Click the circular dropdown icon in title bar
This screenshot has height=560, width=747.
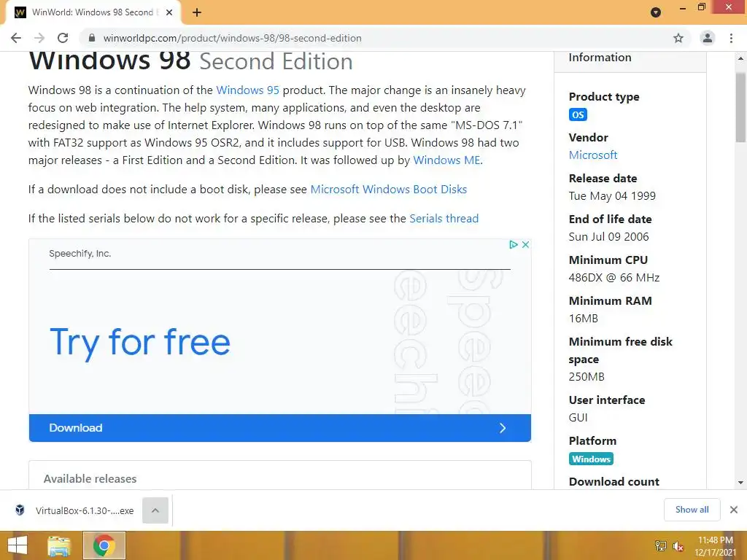[656, 12]
